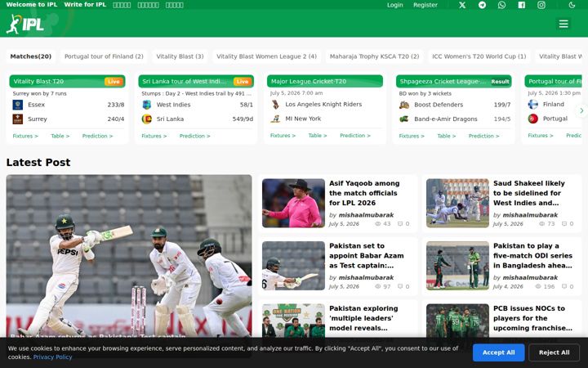Open Prediction for Essex vs Surrey match
This screenshot has width=588, height=368.
point(97,136)
